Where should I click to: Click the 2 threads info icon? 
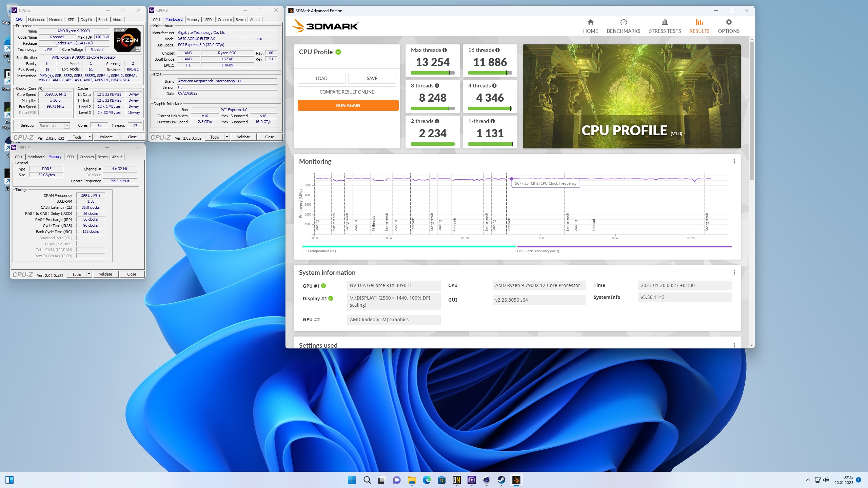tap(437, 121)
